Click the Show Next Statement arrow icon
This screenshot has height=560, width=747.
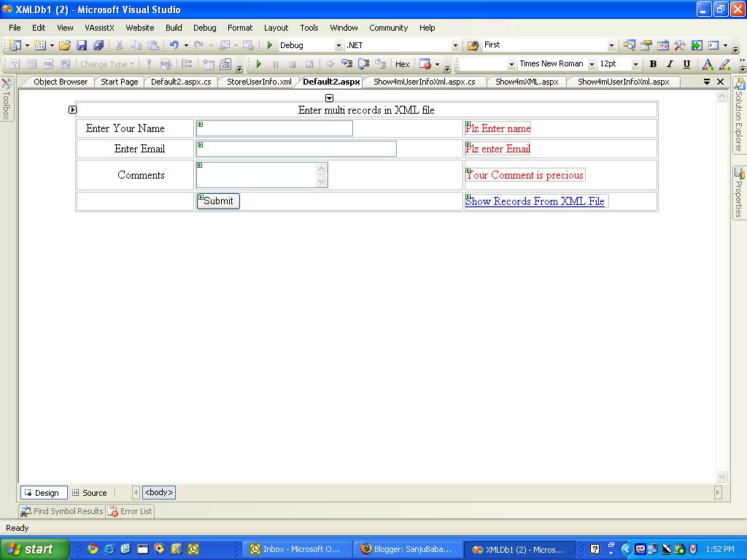[x=330, y=64]
